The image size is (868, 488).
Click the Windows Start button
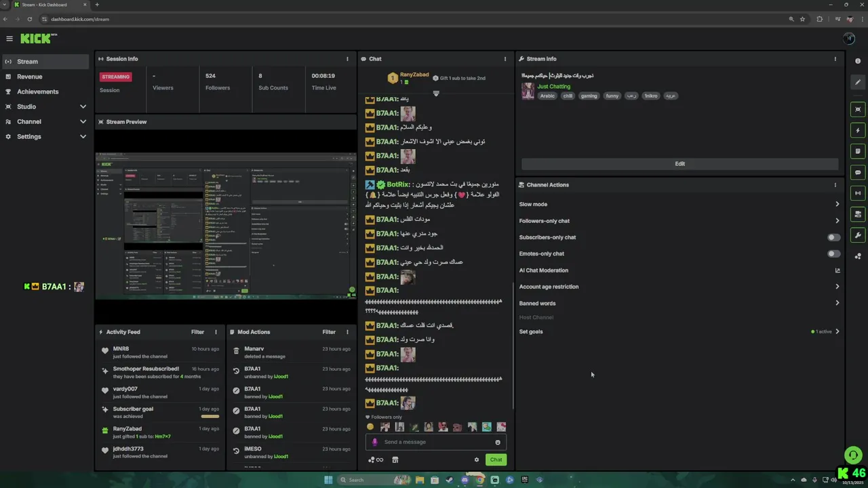click(328, 480)
